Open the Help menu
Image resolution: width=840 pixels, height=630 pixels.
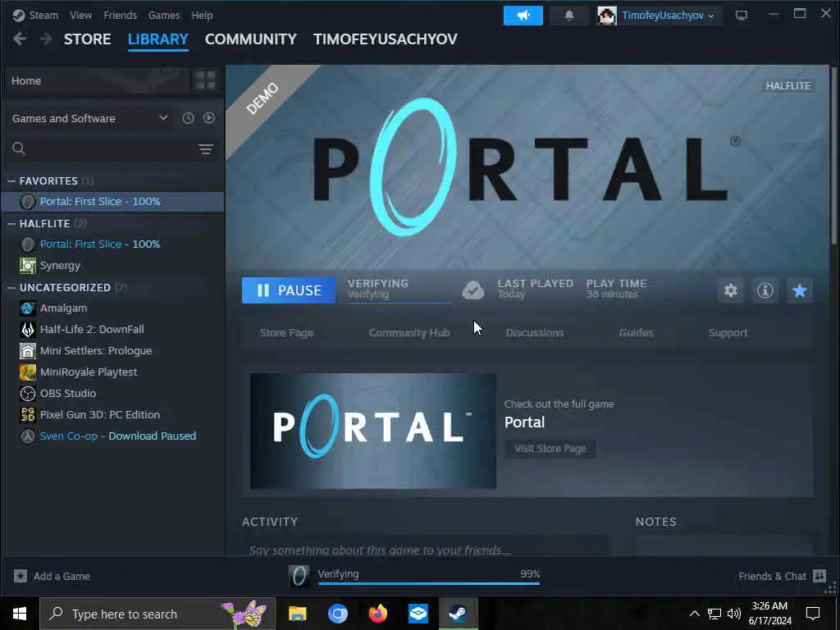(x=202, y=15)
